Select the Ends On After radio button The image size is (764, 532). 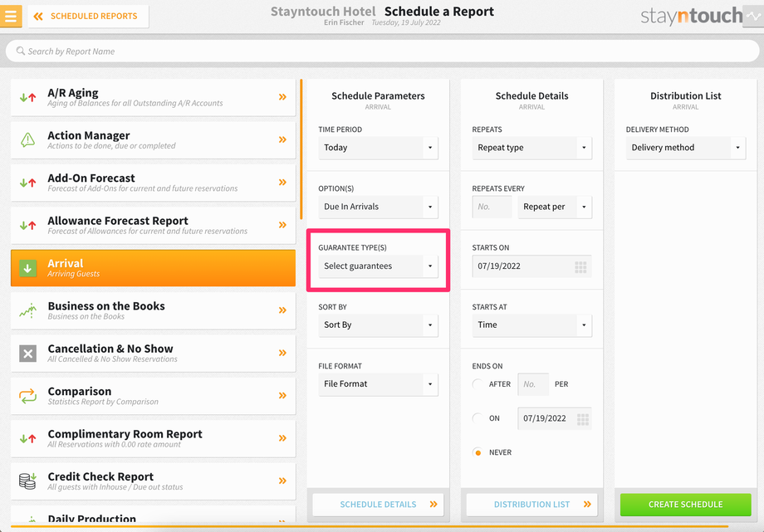(478, 384)
